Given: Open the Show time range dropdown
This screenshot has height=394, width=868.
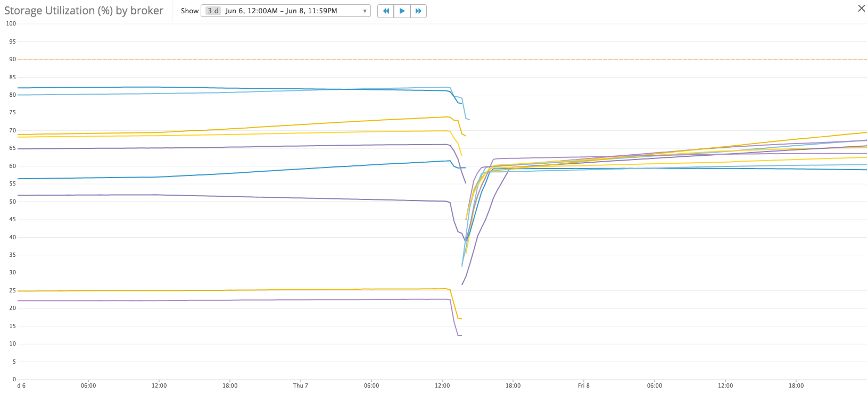Looking at the screenshot, I should click(x=285, y=11).
